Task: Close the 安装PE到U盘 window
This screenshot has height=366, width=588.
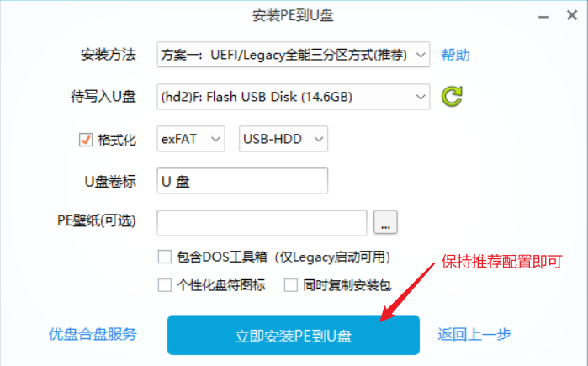Action: point(572,15)
